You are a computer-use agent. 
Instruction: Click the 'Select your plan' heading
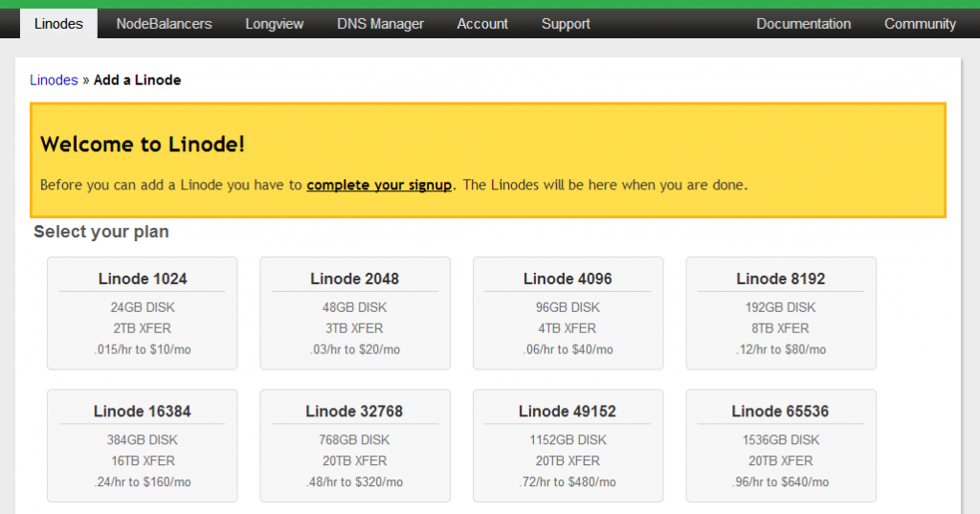[x=101, y=232]
